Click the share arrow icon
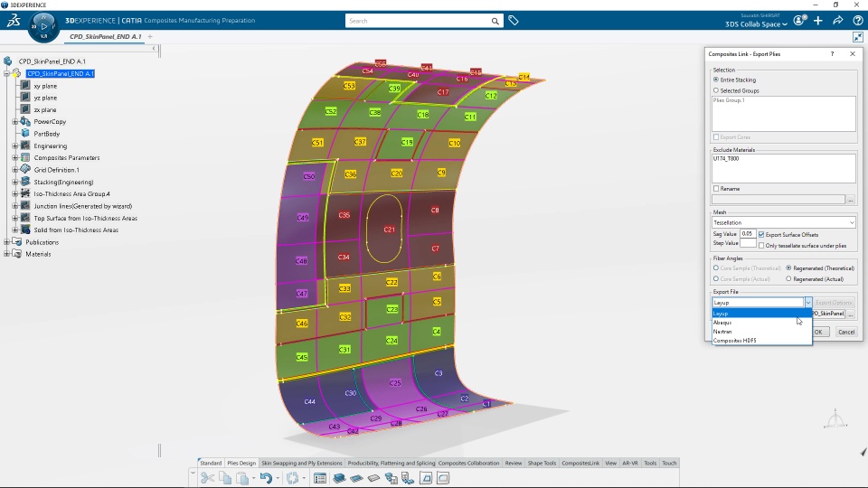 point(838,21)
